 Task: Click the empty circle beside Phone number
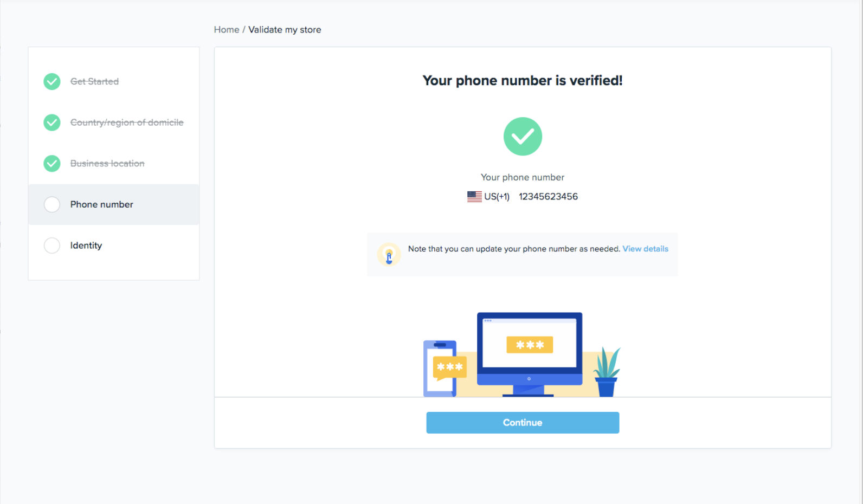pos(52,204)
